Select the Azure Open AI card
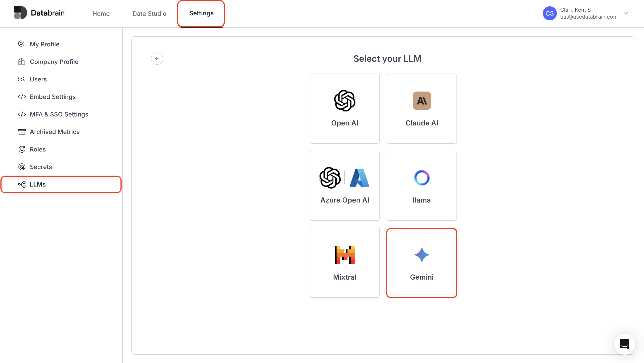 pyautogui.click(x=345, y=185)
